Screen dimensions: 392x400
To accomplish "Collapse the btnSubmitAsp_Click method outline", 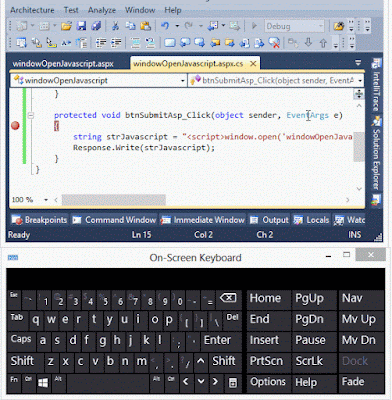I will click(31, 115).
